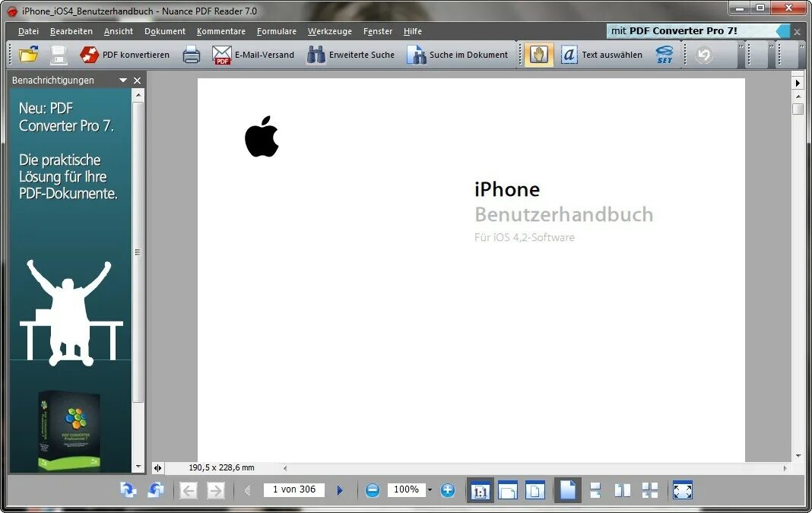This screenshot has height=513, width=812.
Task: Select continuous page layout
Action: (x=595, y=490)
